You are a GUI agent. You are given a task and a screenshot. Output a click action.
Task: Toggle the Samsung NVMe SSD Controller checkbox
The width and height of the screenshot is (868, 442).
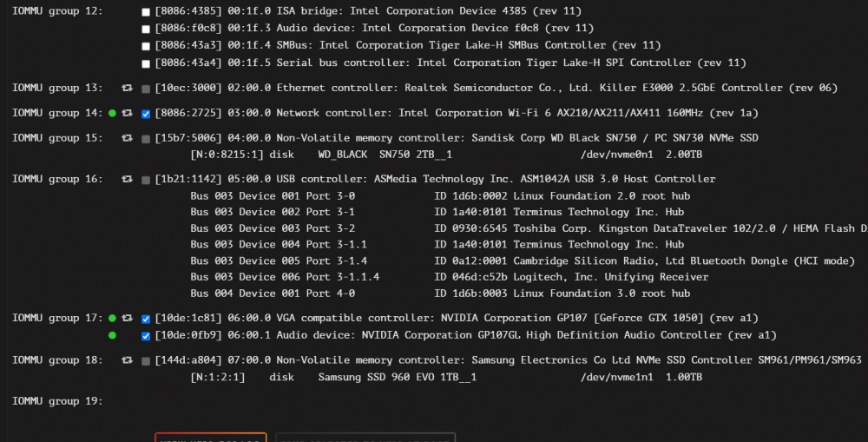click(146, 361)
